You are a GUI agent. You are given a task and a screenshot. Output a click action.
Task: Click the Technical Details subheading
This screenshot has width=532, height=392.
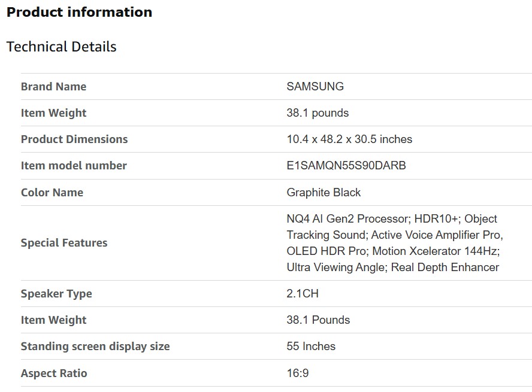pyautogui.click(x=61, y=47)
